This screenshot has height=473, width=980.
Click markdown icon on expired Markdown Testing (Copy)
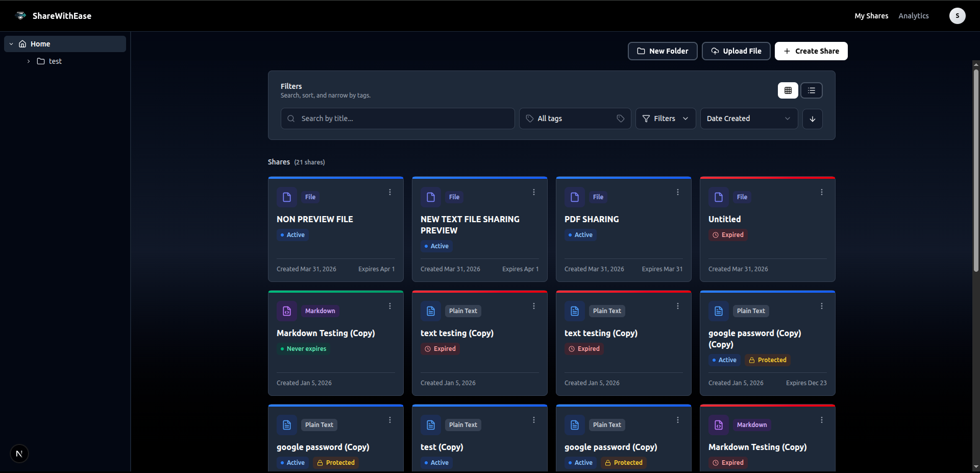point(719,425)
